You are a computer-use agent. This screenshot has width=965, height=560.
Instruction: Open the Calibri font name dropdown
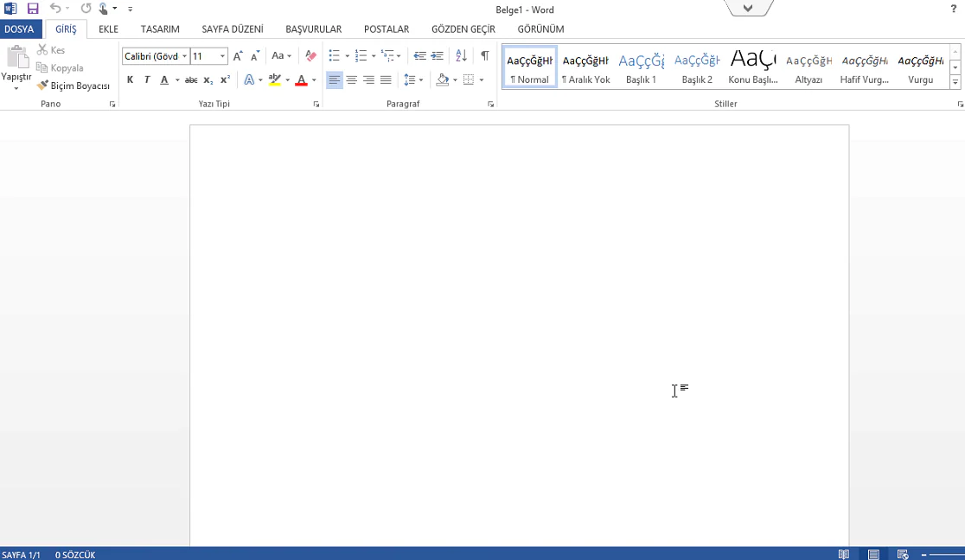pos(184,56)
